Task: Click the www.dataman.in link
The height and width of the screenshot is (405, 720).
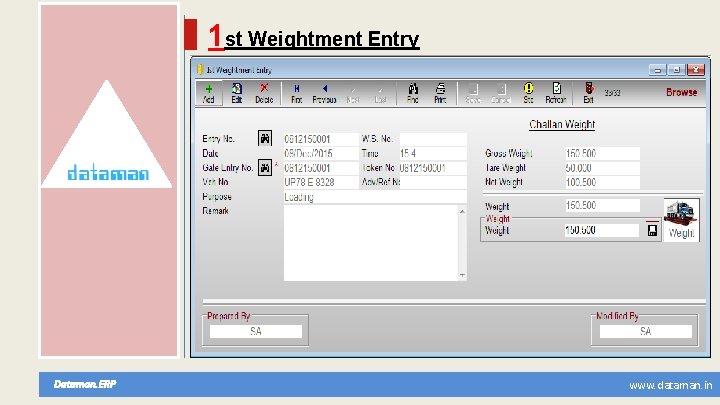Action: (x=670, y=385)
